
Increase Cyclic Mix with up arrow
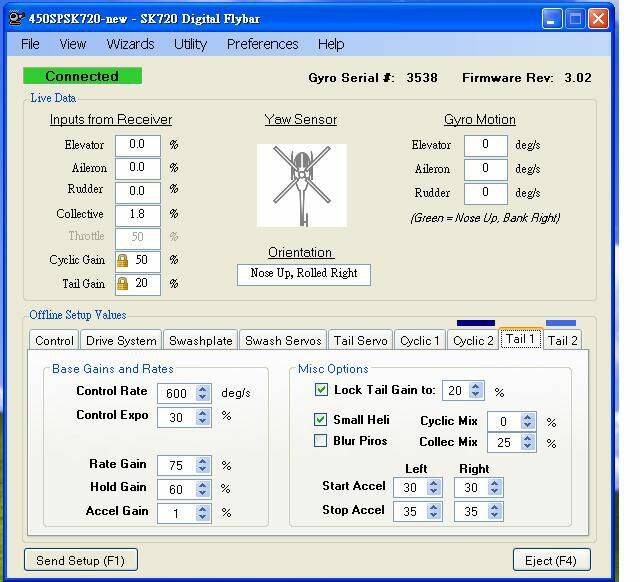528,417
